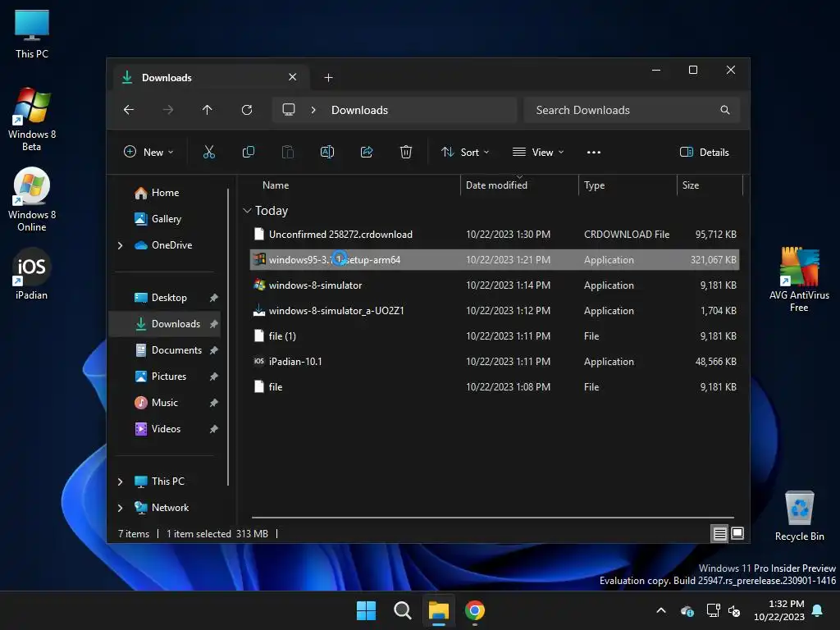Show hidden system tray icons
The width and height of the screenshot is (840, 630).
661,610
